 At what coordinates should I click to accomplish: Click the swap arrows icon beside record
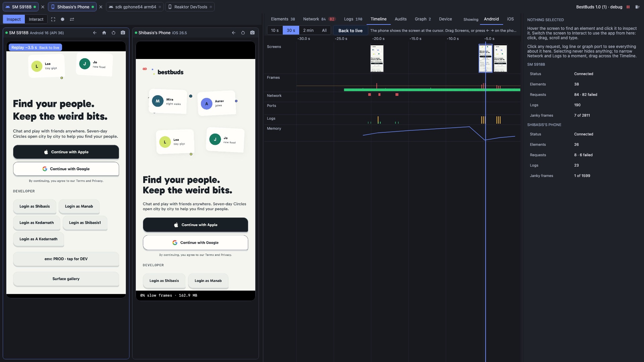[x=72, y=19]
